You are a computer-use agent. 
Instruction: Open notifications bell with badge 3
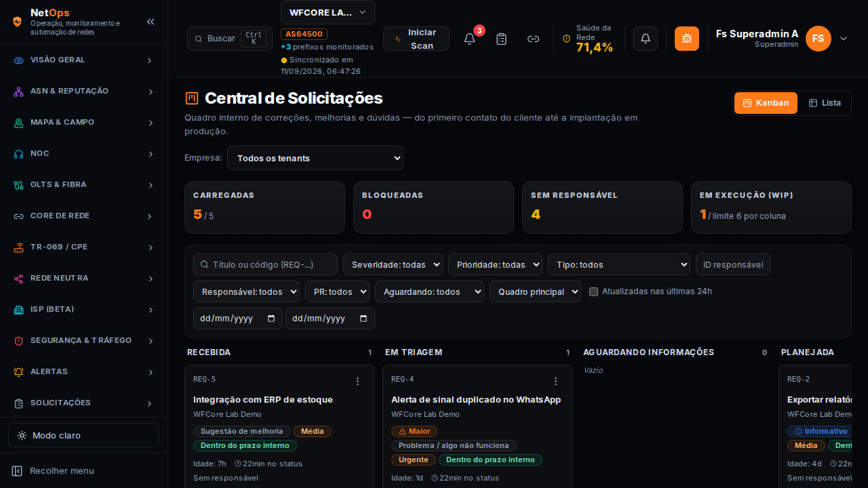469,39
